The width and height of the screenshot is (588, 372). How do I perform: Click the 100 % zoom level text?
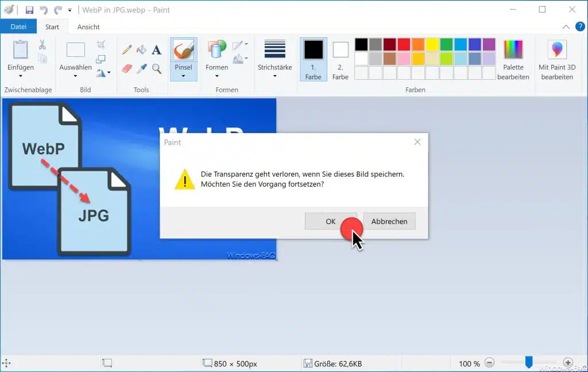[469, 364]
